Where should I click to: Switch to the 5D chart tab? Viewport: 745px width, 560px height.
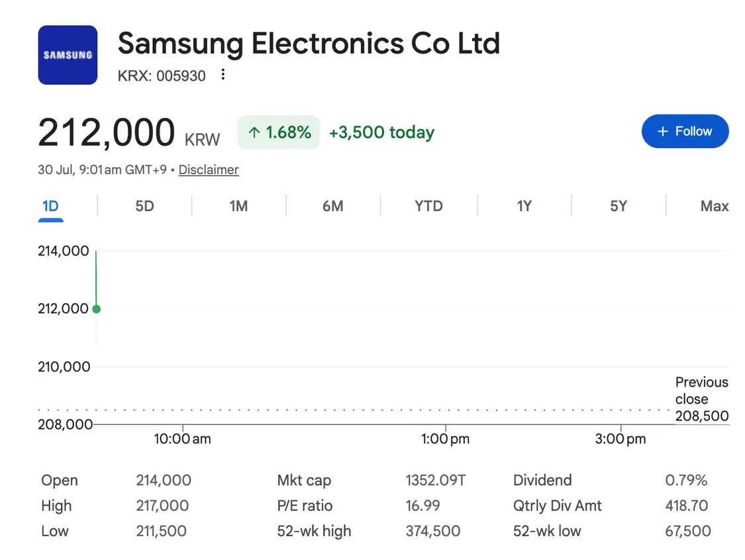[144, 206]
